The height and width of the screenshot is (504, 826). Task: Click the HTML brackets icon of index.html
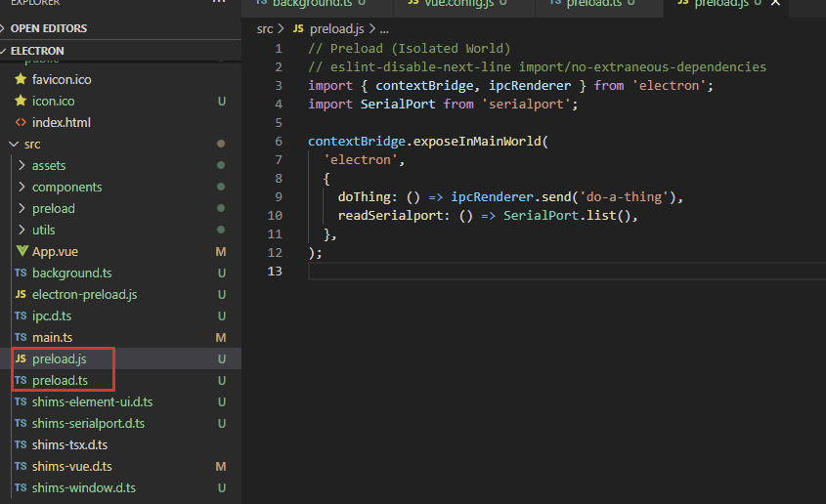point(21,122)
